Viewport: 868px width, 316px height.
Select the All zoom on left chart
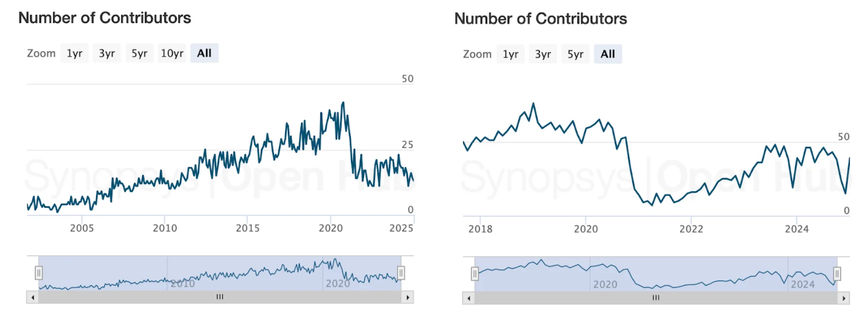point(204,53)
